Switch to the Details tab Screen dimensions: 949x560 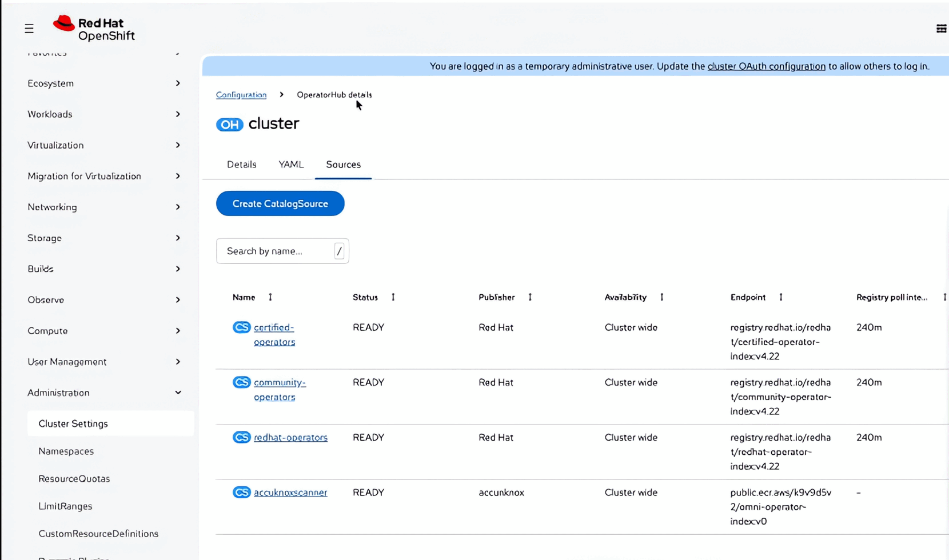pyautogui.click(x=242, y=165)
